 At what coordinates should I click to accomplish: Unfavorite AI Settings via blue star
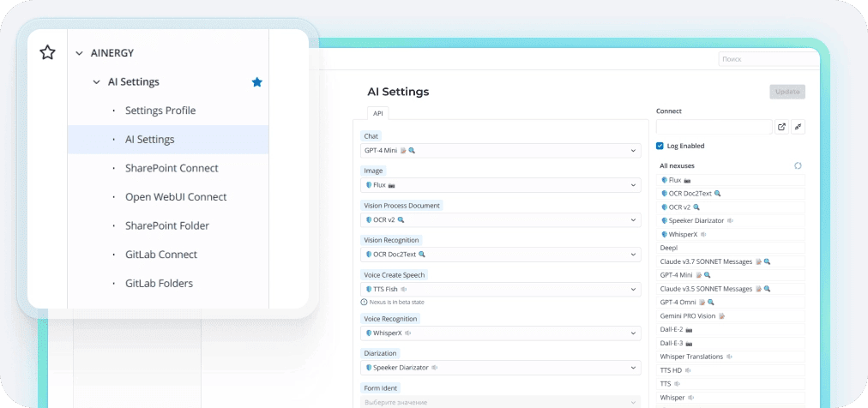click(x=256, y=81)
